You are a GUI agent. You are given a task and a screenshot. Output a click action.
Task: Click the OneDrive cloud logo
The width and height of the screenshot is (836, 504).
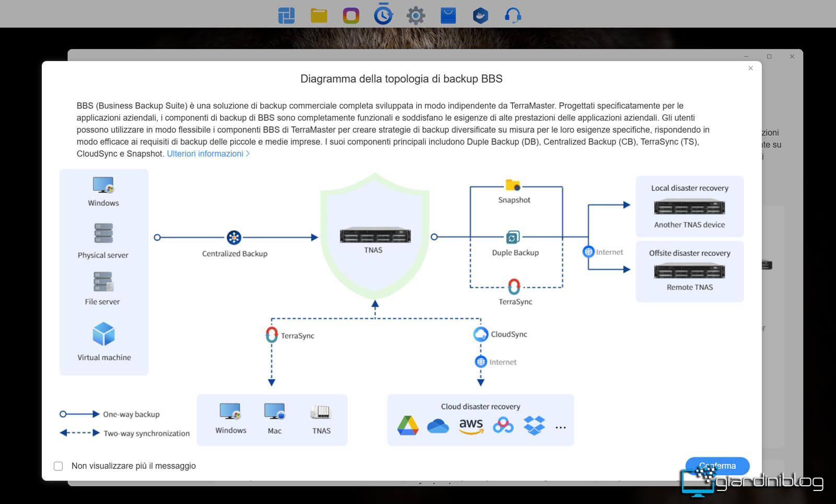[x=438, y=426]
